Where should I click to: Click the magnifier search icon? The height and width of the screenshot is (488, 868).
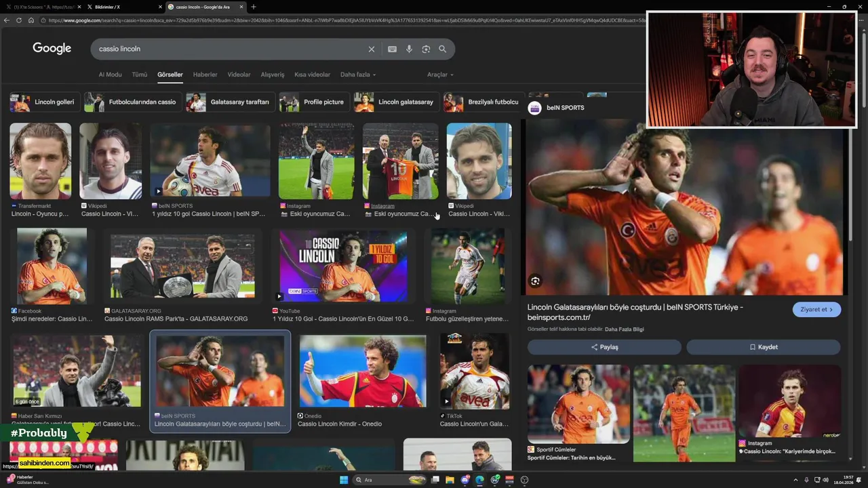coord(442,49)
